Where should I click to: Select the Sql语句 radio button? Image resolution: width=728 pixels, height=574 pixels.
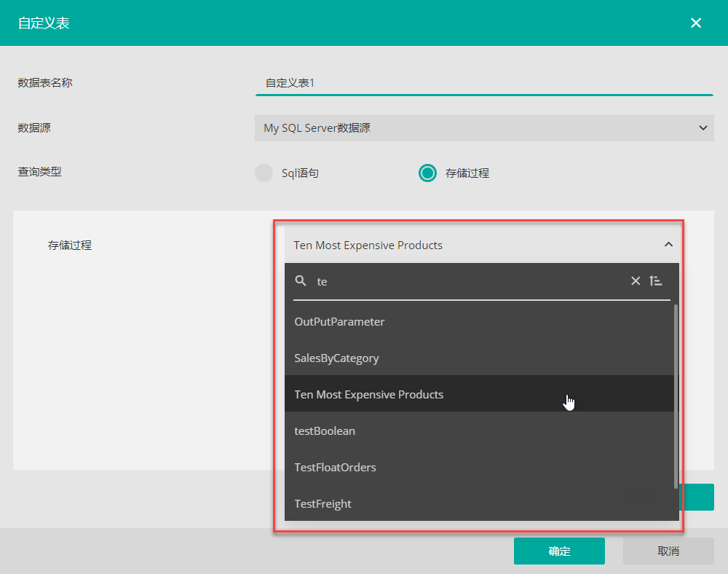click(264, 173)
